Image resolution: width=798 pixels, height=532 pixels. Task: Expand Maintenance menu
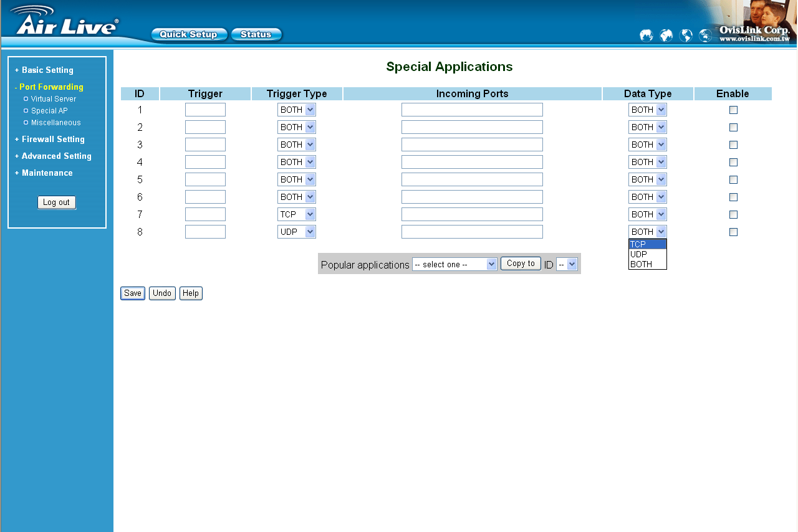point(44,173)
